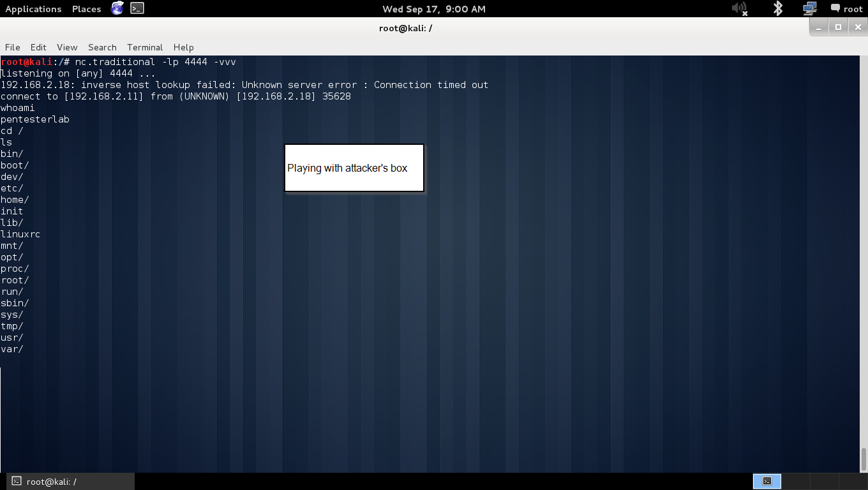Click the clock showing Wed Sep 17

(434, 9)
